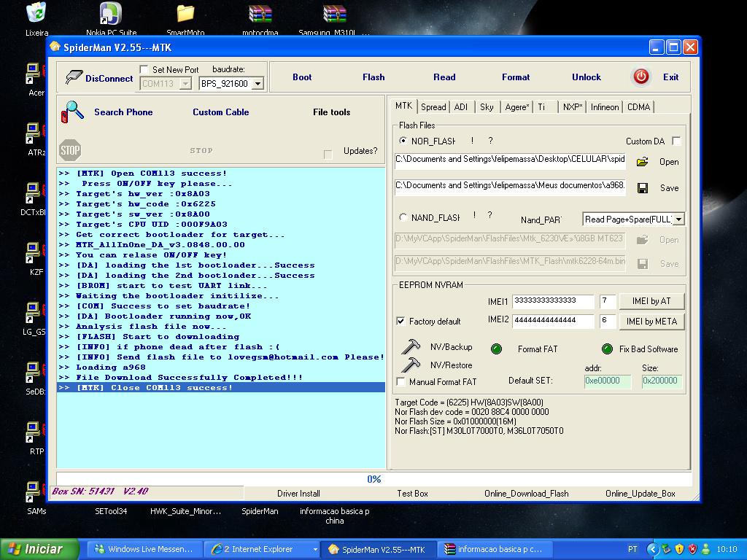The width and height of the screenshot is (747, 560).
Task: Click the STOP sign icon
Action: click(70, 150)
